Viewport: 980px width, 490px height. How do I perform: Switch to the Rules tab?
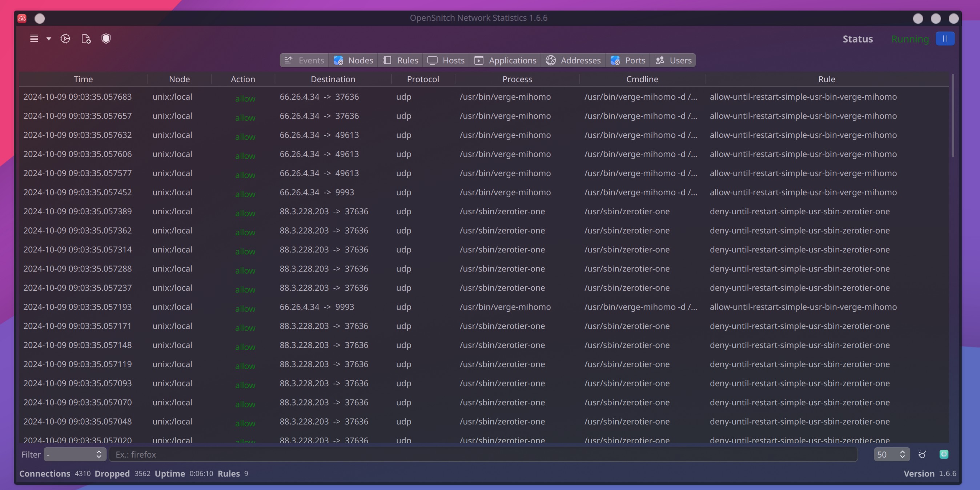401,60
